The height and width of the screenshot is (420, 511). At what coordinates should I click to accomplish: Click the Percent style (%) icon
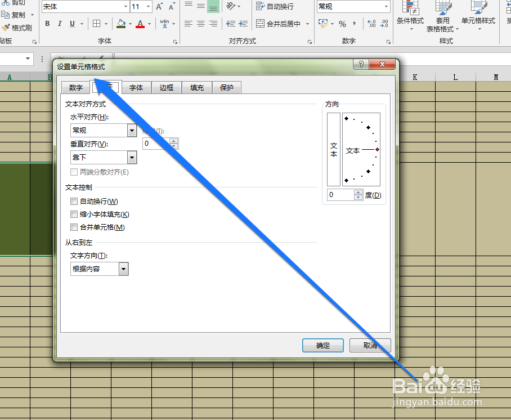click(x=342, y=24)
